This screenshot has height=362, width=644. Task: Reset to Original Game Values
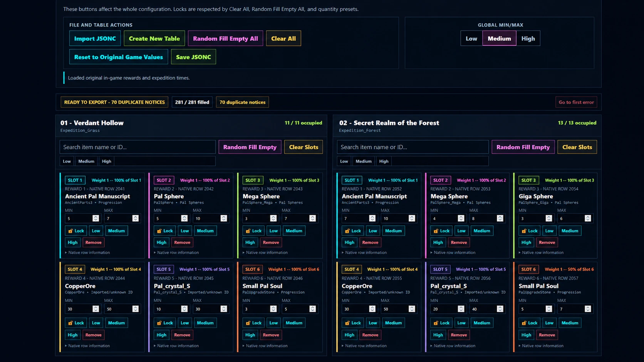coord(119,57)
